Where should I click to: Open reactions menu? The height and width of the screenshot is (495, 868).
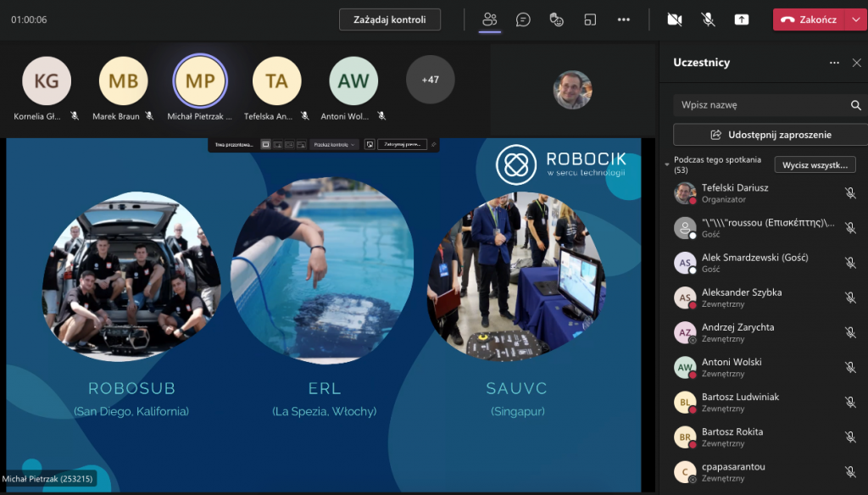556,19
